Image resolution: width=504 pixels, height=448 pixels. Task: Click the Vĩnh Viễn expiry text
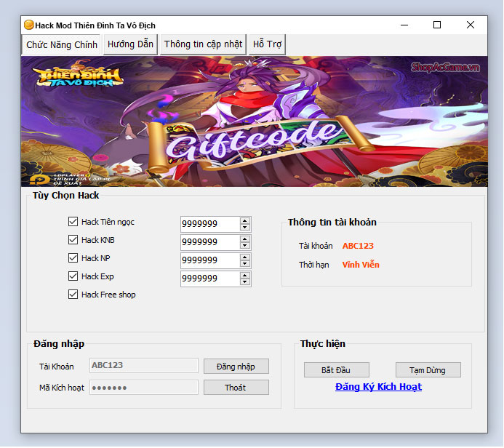click(x=361, y=265)
